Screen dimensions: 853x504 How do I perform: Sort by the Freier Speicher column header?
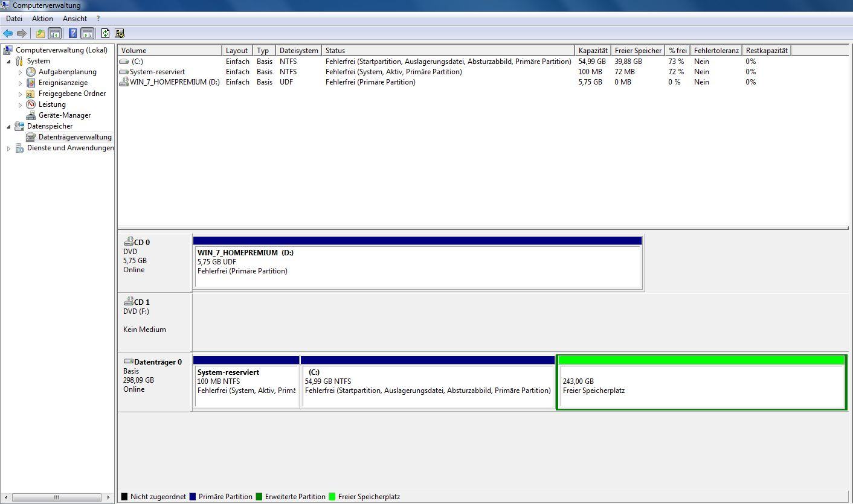(x=638, y=51)
